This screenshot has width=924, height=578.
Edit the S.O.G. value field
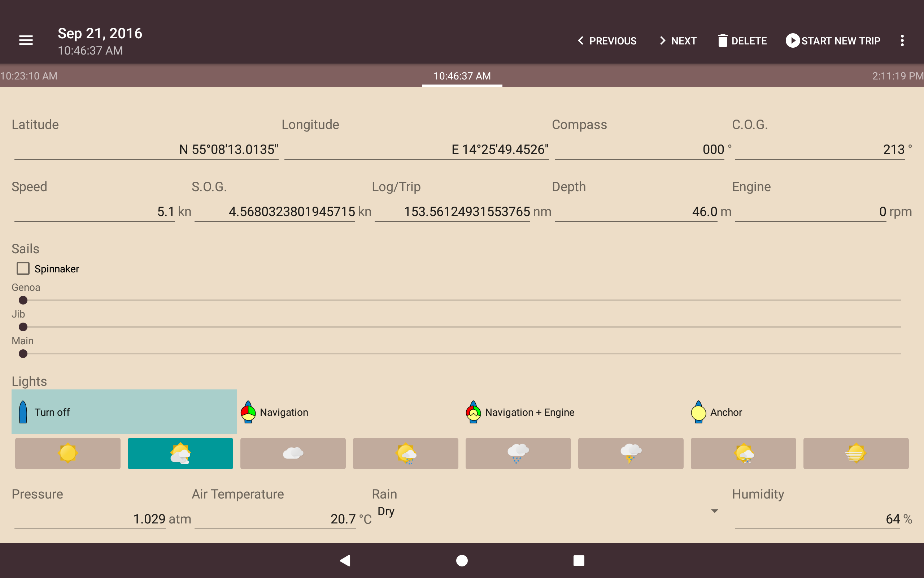[x=275, y=211]
